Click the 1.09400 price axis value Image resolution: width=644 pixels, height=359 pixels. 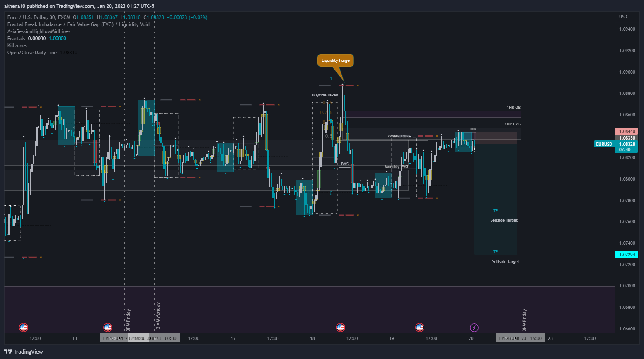(627, 29)
